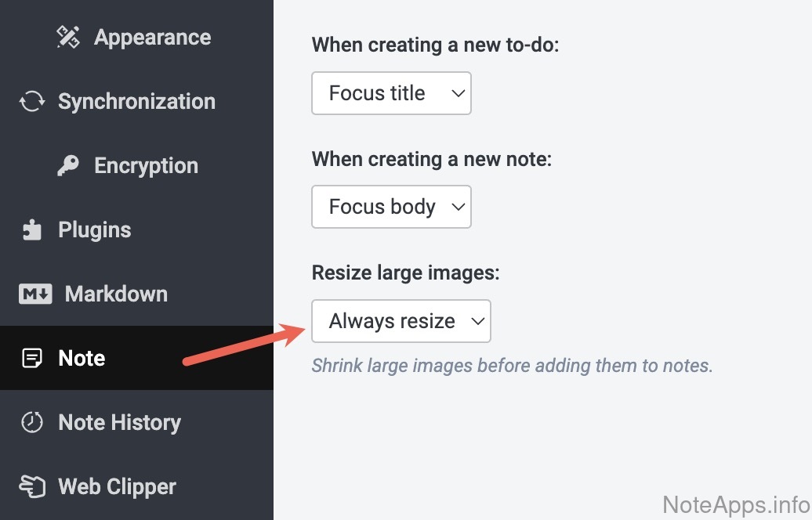812x520 pixels.
Task: Click the "When creating a new note:" label
Action: pyautogui.click(x=432, y=159)
